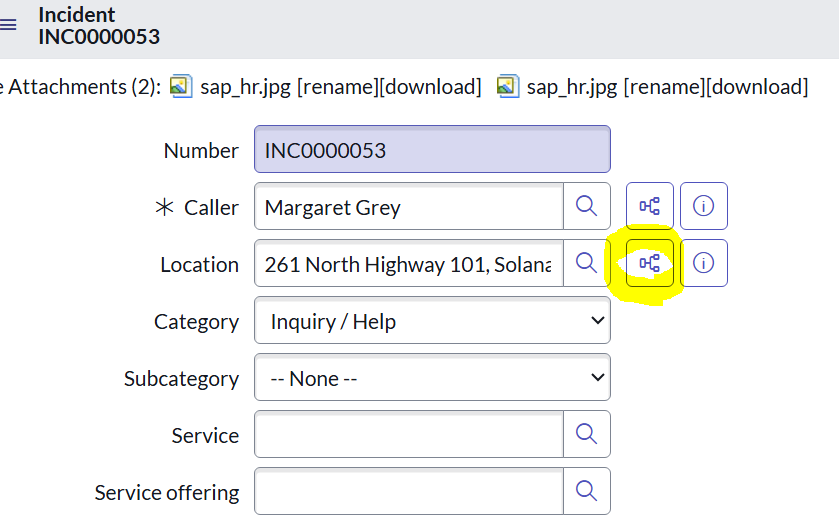Click the Number field label
This screenshot has height=518, width=839.
click(x=201, y=151)
